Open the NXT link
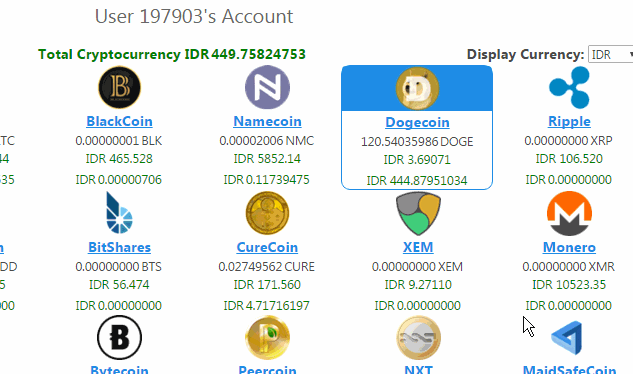This screenshot has height=374, width=633. (418, 369)
